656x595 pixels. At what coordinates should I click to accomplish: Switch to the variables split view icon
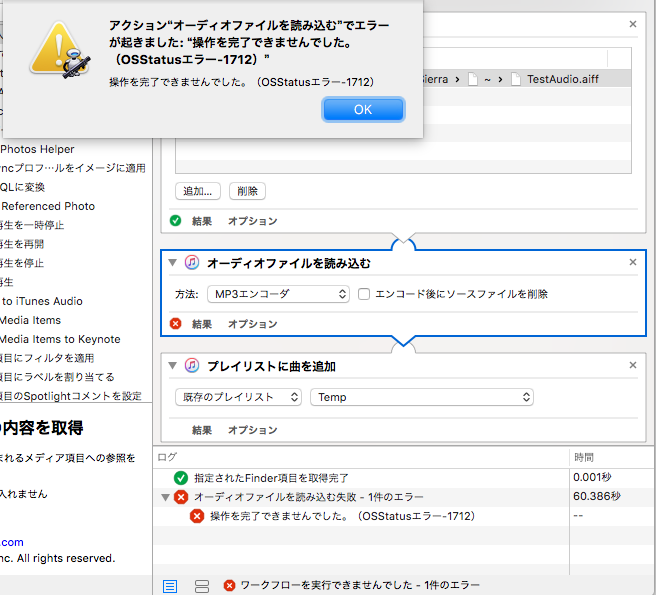pos(201,585)
